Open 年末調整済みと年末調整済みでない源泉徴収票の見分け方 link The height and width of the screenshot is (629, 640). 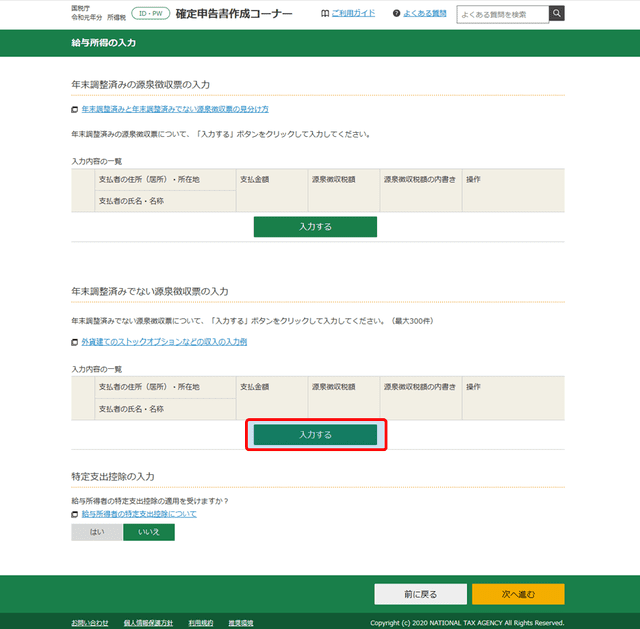coord(175,109)
